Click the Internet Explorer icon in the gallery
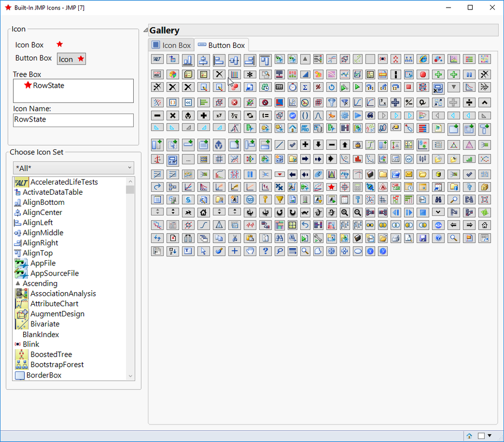The width and height of the screenshot is (504, 442). pos(423,59)
